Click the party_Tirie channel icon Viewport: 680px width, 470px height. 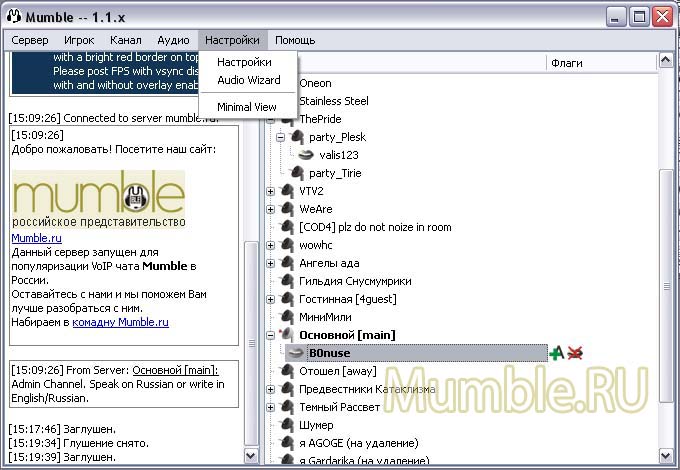tap(296, 173)
